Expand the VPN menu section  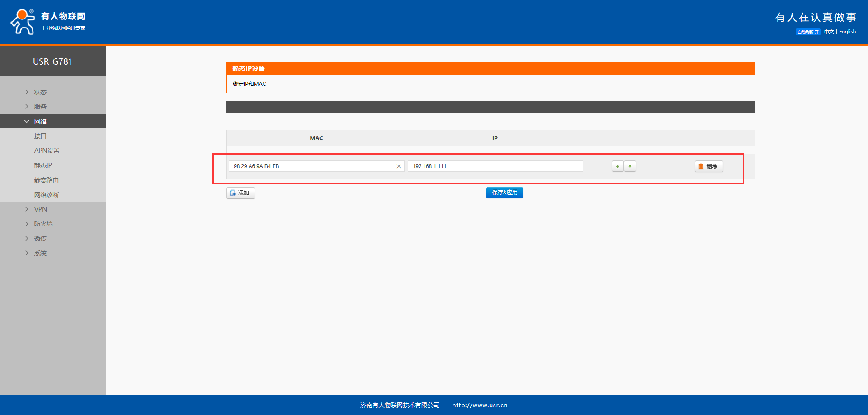pos(40,209)
